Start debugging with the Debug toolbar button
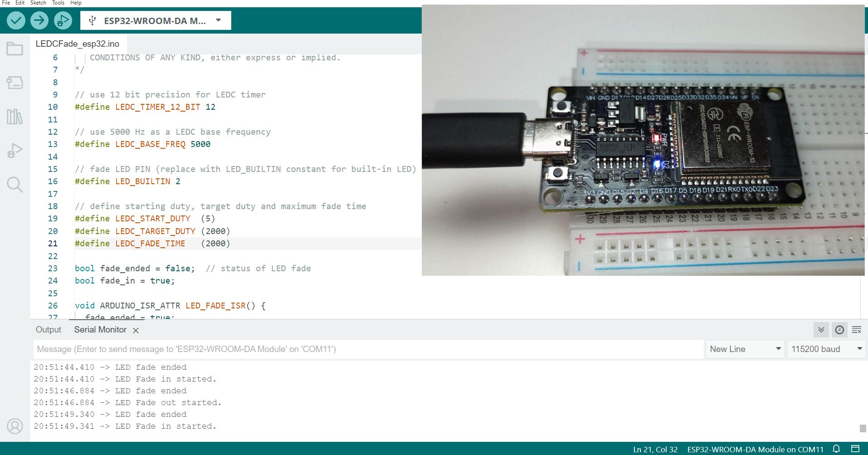Viewport: 868px width, 455px height. (63, 20)
